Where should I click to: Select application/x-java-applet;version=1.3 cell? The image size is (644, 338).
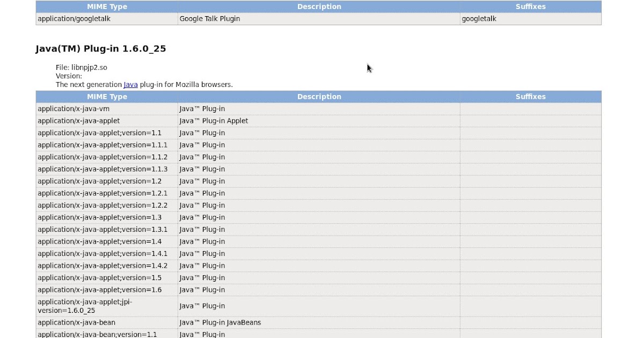pyautogui.click(x=107, y=218)
